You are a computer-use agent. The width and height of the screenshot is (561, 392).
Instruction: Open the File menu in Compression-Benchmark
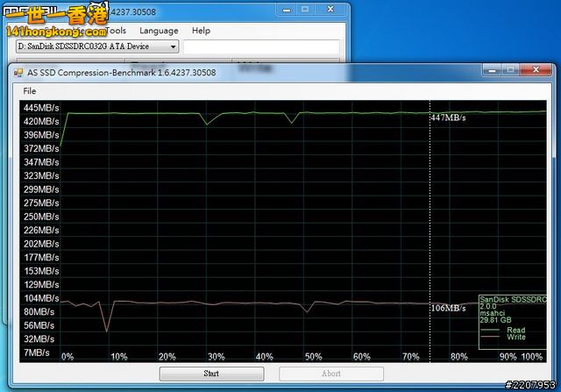(30, 91)
